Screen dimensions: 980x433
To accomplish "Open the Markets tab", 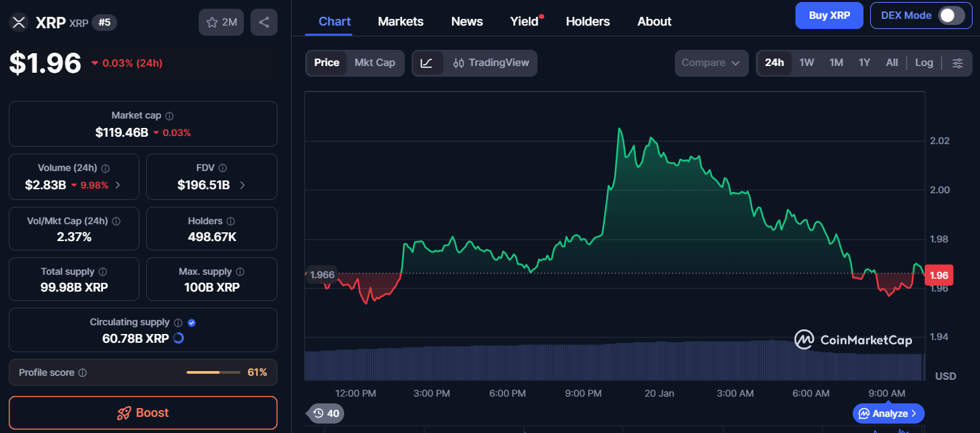I will [x=401, y=22].
